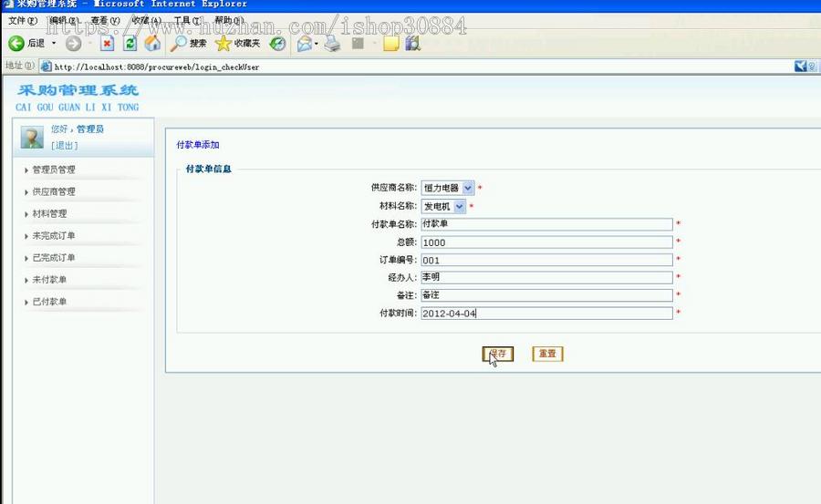Open the Back button history dropdown arrow
The image size is (821, 504).
pyautogui.click(x=54, y=44)
